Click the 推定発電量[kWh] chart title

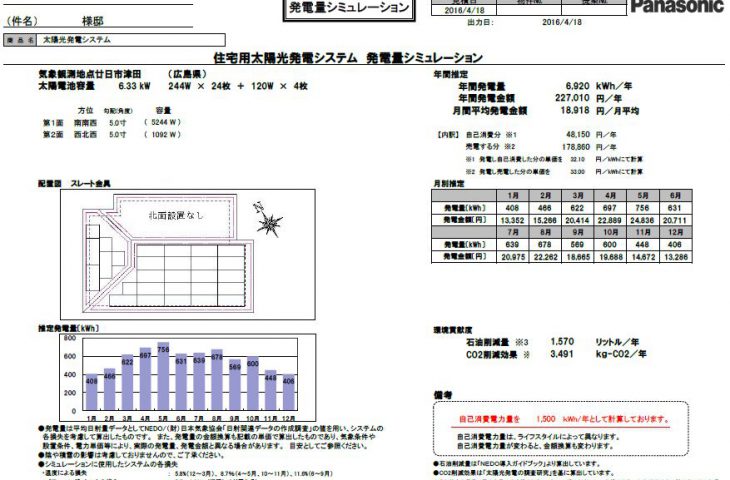click(68, 328)
